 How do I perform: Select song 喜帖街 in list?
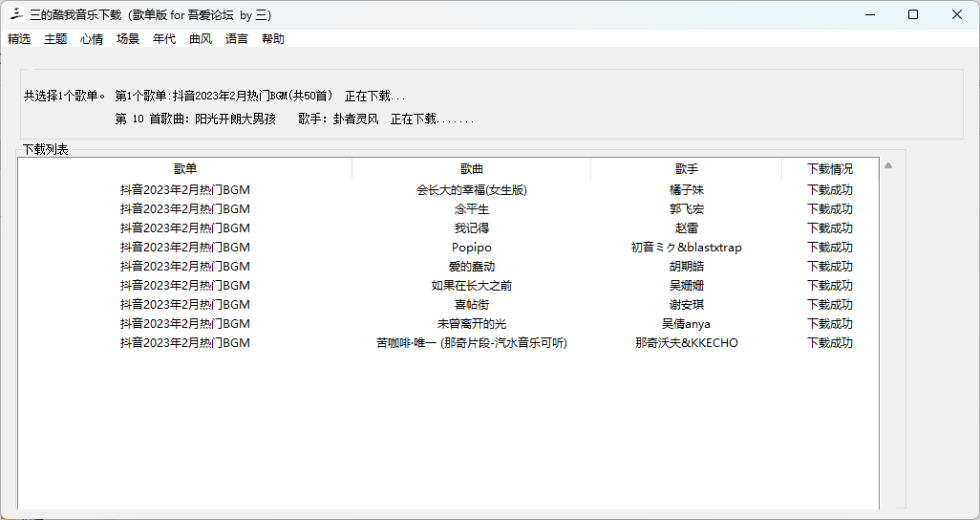click(x=472, y=304)
